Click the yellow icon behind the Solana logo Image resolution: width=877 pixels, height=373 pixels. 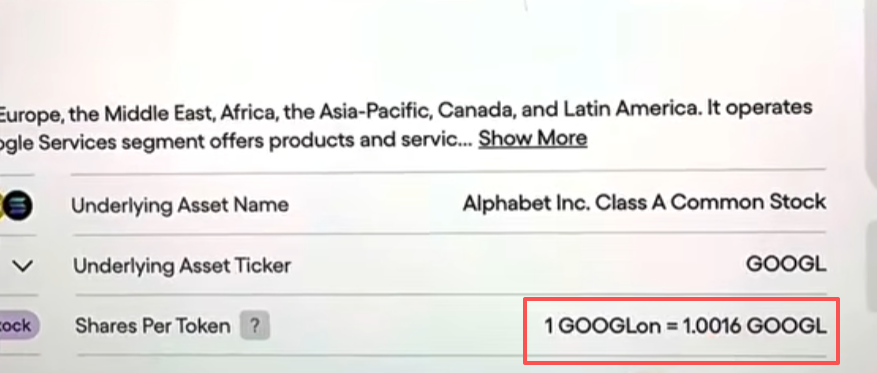2,206
